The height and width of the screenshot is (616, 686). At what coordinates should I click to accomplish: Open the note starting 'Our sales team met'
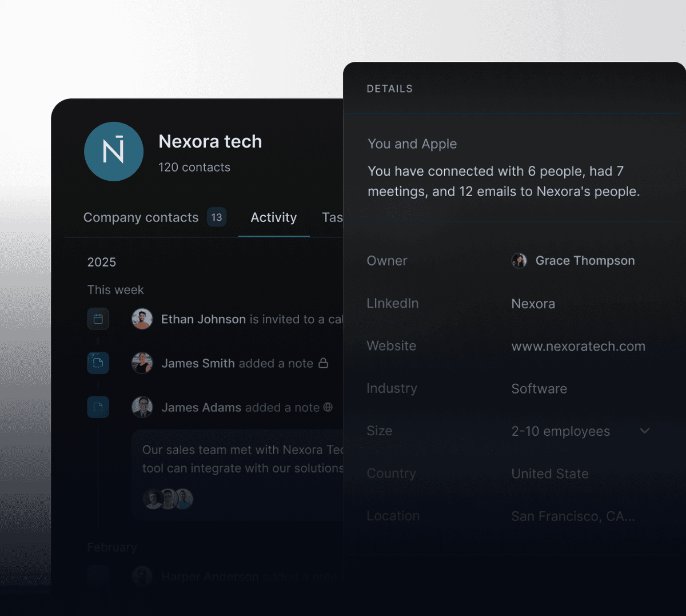click(x=237, y=475)
